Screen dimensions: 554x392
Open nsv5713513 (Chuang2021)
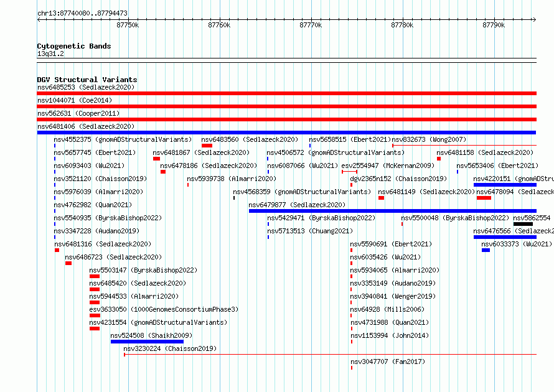tap(310, 231)
